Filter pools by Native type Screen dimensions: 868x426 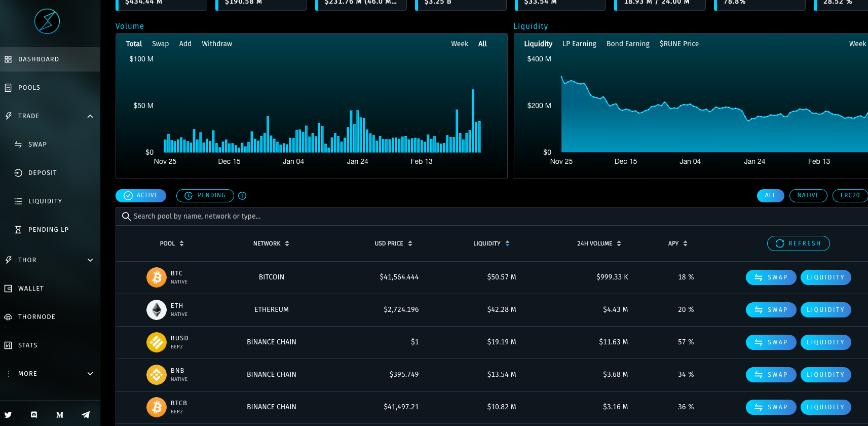point(808,196)
